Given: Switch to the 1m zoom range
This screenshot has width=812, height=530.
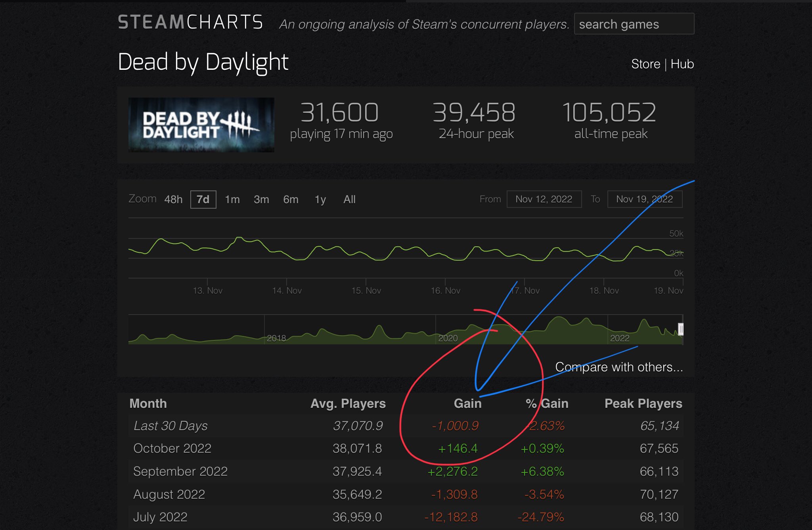Looking at the screenshot, I should (x=232, y=200).
